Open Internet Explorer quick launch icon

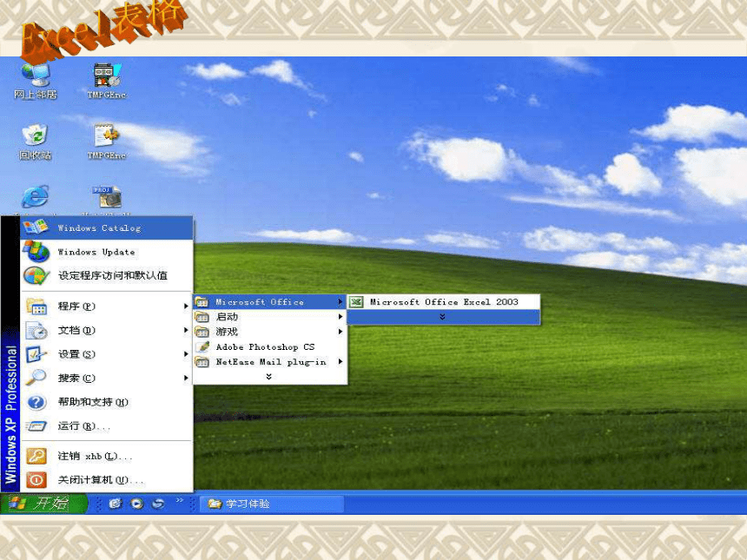coord(116,504)
